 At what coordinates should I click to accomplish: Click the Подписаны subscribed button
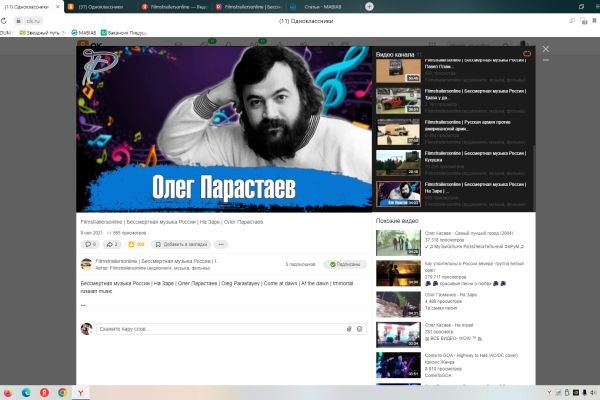(345, 264)
